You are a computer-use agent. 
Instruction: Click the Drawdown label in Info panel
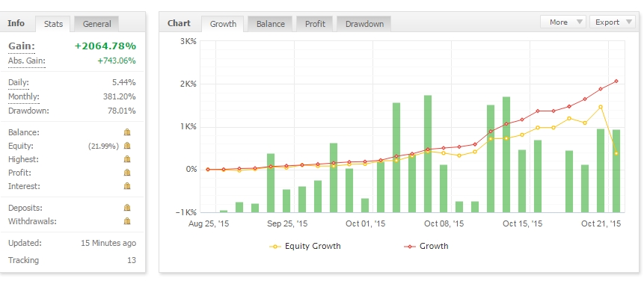pyautogui.click(x=28, y=111)
